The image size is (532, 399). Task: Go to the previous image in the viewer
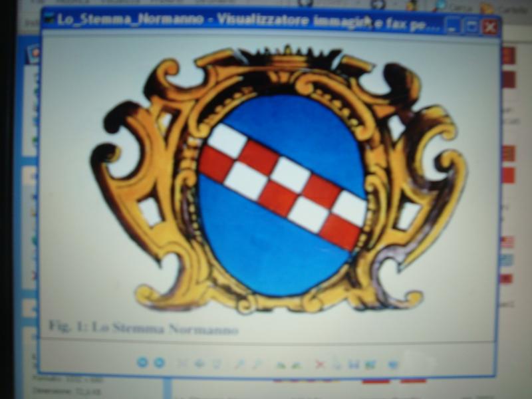point(142,362)
